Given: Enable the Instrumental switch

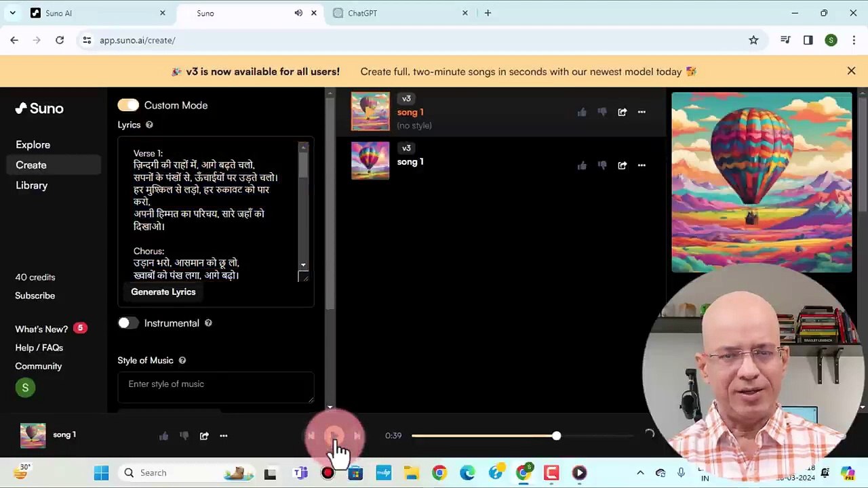Looking at the screenshot, I should (x=128, y=323).
